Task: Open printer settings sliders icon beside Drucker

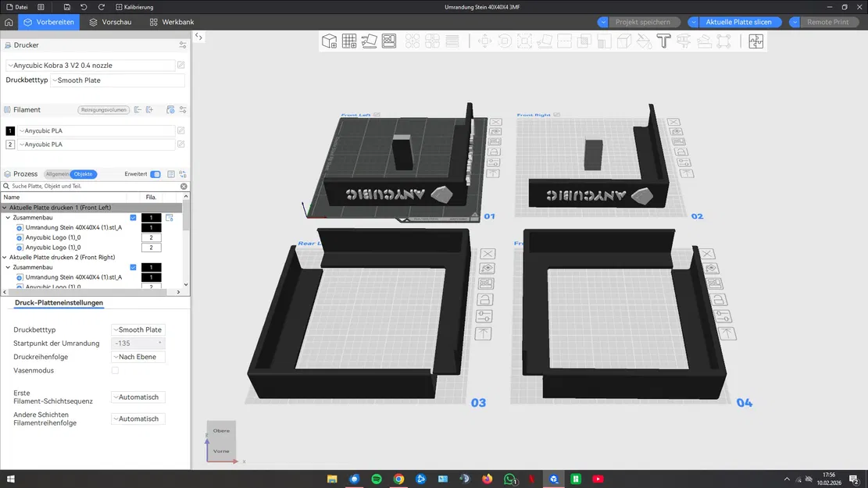Action: (x=183, y=45)
